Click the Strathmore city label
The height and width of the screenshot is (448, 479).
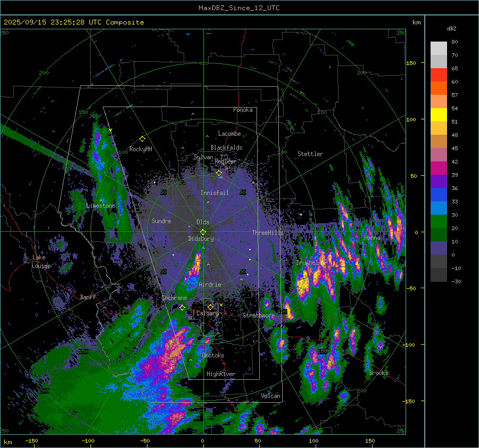(x=259, y=315)
